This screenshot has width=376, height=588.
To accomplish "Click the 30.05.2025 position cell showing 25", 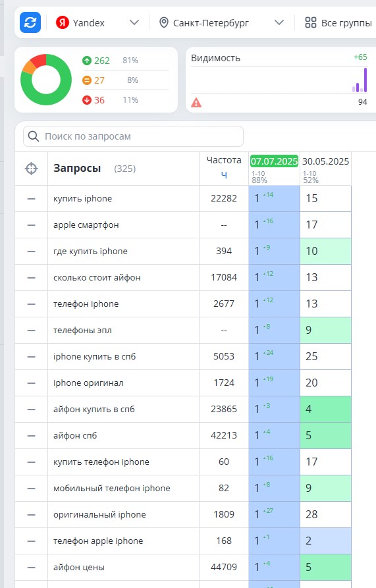I will (x=325, y=357).
